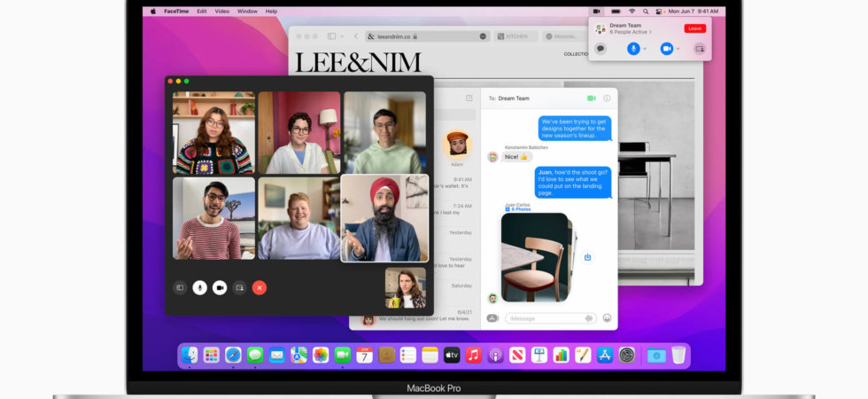This screenshot has height=399, width=868.
Task: Open Podcasts from the dock
Action: pyautogui.click(x=495, y=355)
